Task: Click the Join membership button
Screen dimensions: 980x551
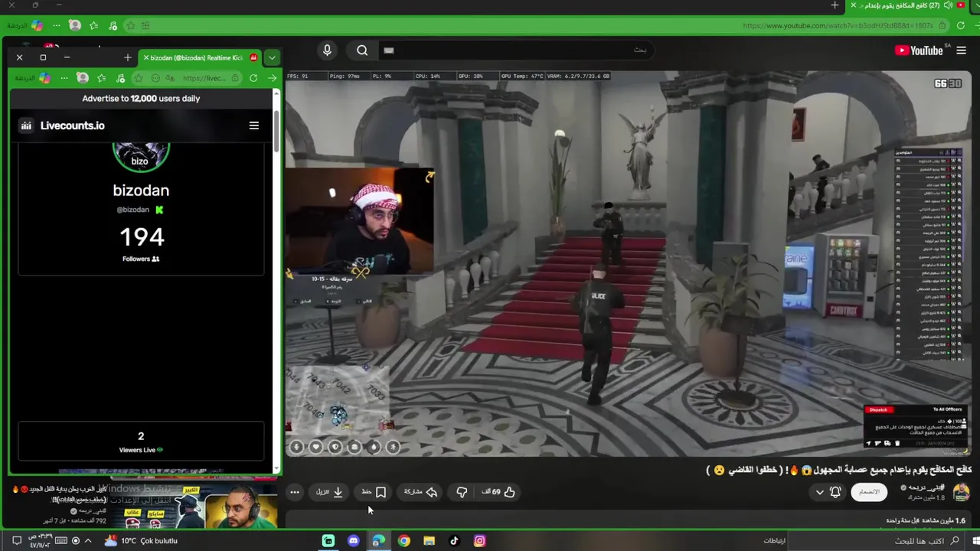Action: coord(869,492)
